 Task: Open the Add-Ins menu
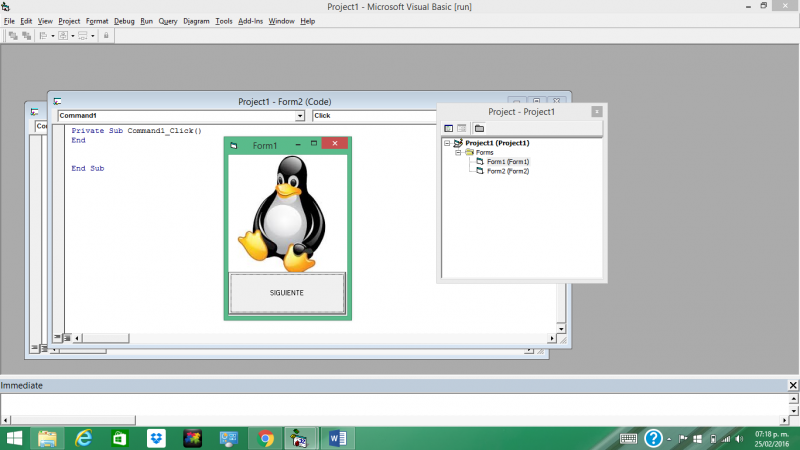tap(251, 21)
